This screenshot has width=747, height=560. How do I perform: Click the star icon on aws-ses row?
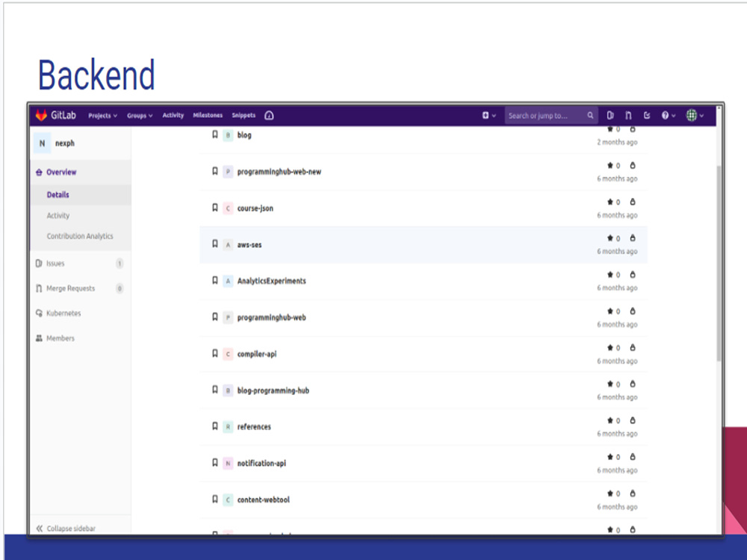point(610,238)
